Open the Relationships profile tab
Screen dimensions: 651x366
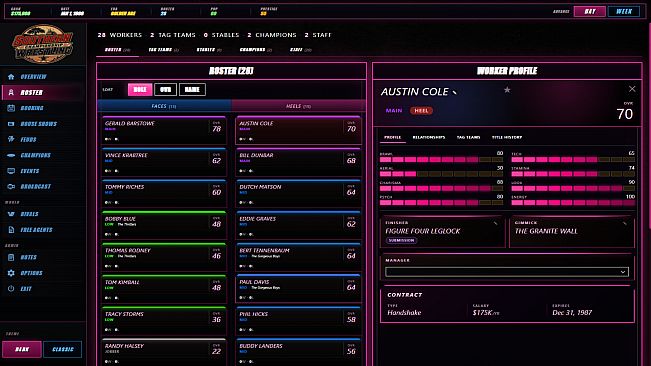pyautogui.click(x=428, y=137)
